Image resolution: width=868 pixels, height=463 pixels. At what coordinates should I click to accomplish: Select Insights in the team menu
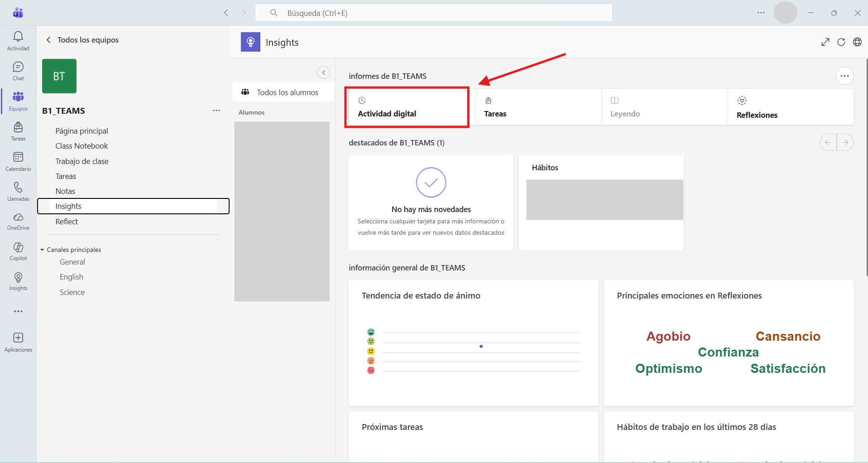[134, 206]
